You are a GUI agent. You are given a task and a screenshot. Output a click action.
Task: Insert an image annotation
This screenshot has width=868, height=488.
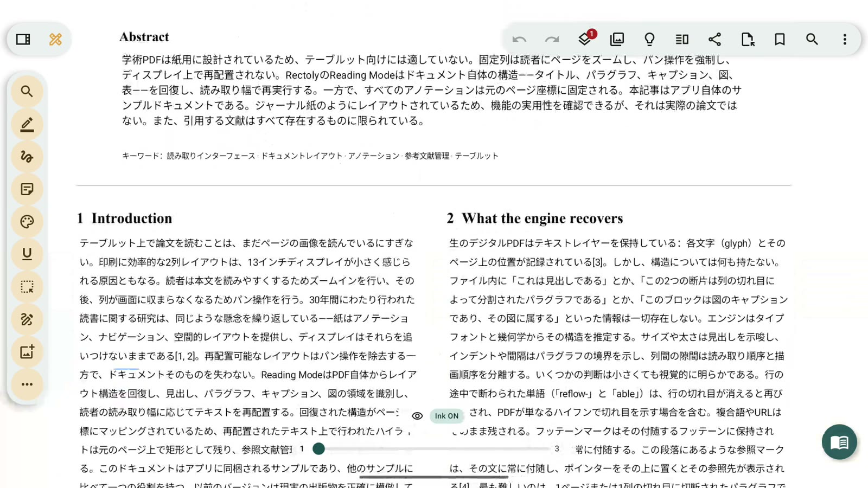pyautogui.click(x=27, y=352)
